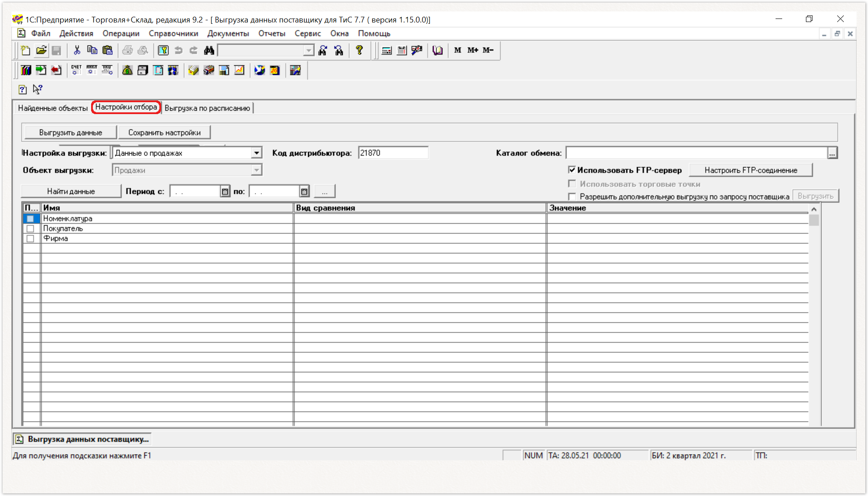
Task: Click the Найти данные button
Action: (71, 191)
